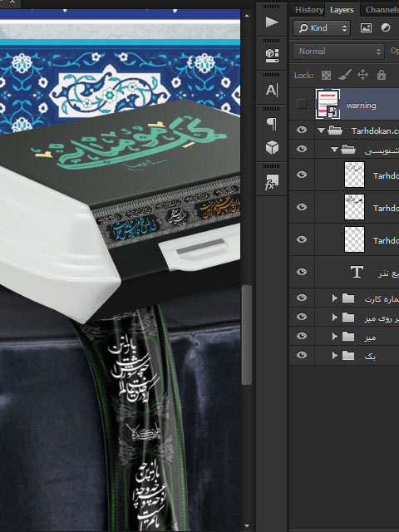Click the scroll up arrow of canvas
Screen dimensions: 399x532
[x=247, y=16]
